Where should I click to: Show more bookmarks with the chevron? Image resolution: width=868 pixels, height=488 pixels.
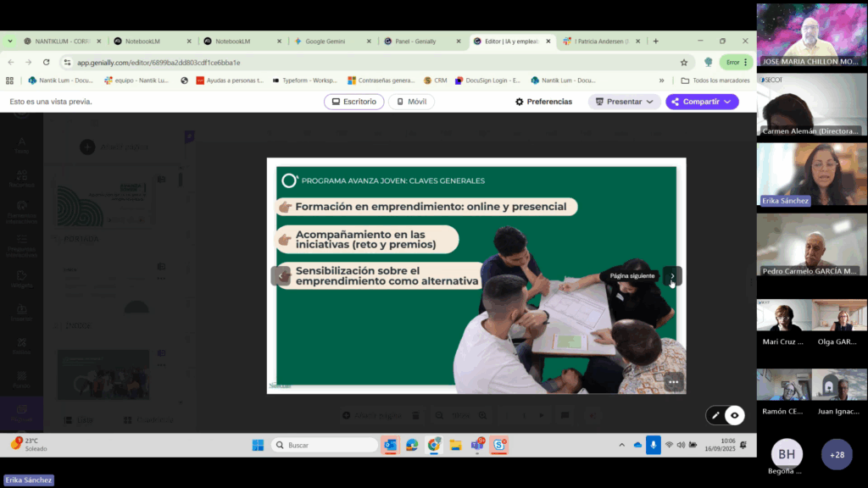[662, 80]
